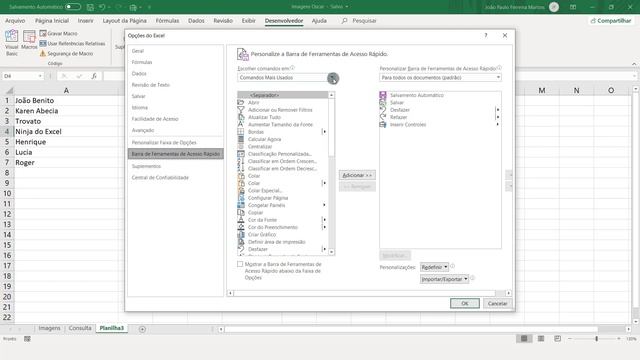Click Gravar Macro in the ribbon
The image size is (640, 360).
pyautogui.click(x=58, y=33)
